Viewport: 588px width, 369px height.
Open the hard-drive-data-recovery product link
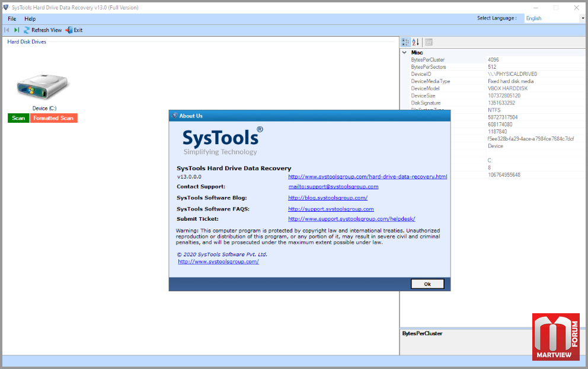367,176
